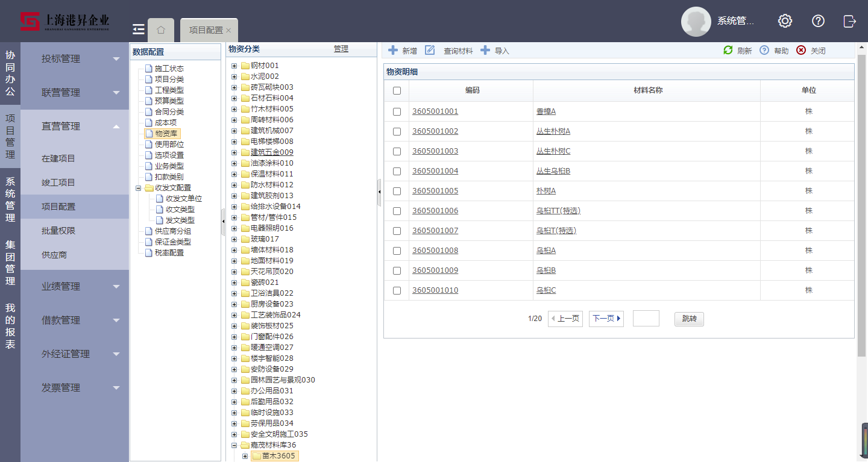The width and height of the screenshot is (868, 462).
Task: Click the green 刷新 refresh icon
Action: pyautogui.click(x=728, y=50)
